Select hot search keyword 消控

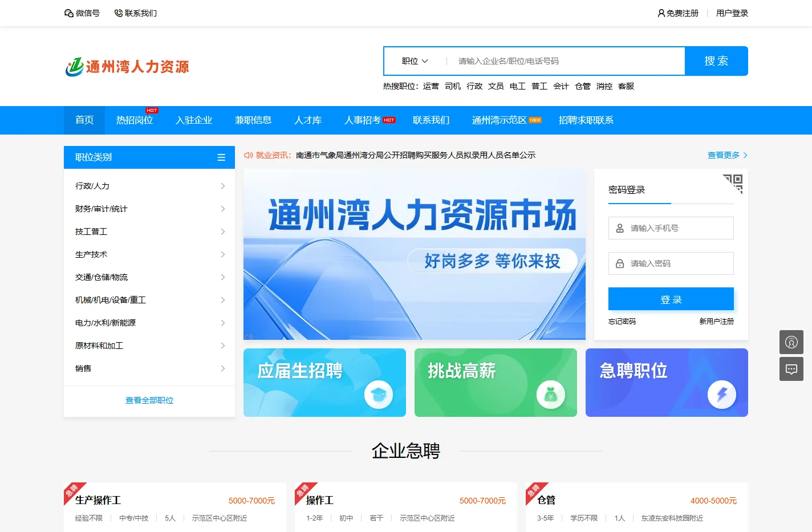point(604,86)
